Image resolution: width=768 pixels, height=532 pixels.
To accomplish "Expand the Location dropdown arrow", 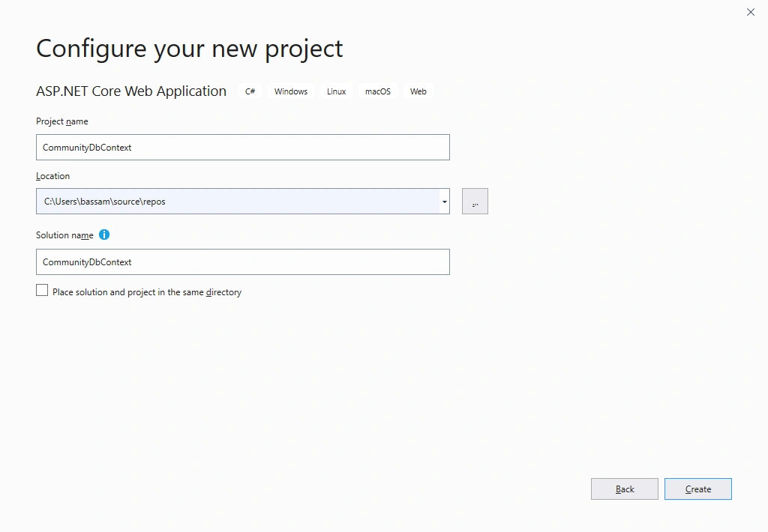I will pyautogui.click(x=444, y=202).
